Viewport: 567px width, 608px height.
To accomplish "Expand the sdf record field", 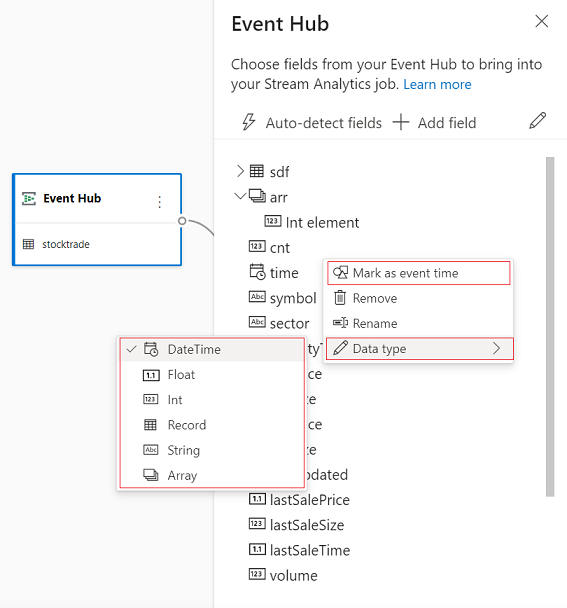I will click(x=240, y=171).
